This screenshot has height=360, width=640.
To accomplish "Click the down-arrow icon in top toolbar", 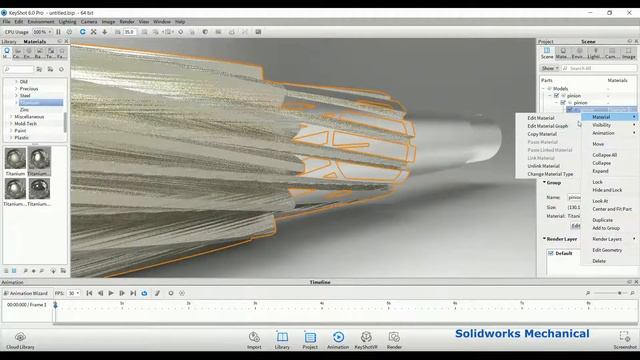I will [x=104, y=32].
